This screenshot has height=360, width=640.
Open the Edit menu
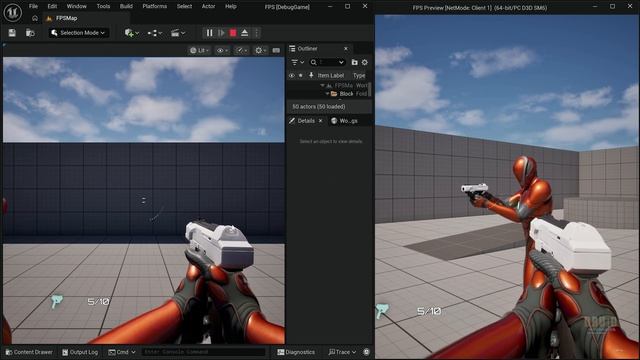(x=52, y=7)
